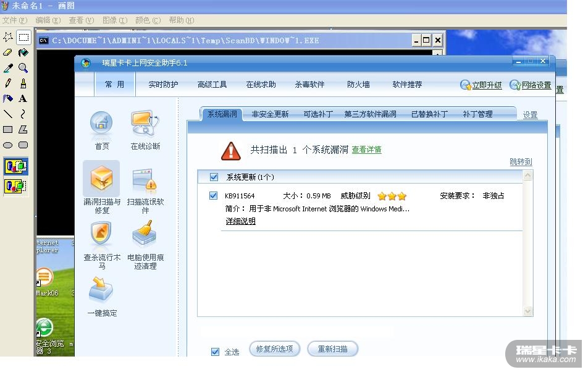This screenshot has height=372, width=588.
Task: Select the 可选补丁 sub-tab
Action: [318, 114]
